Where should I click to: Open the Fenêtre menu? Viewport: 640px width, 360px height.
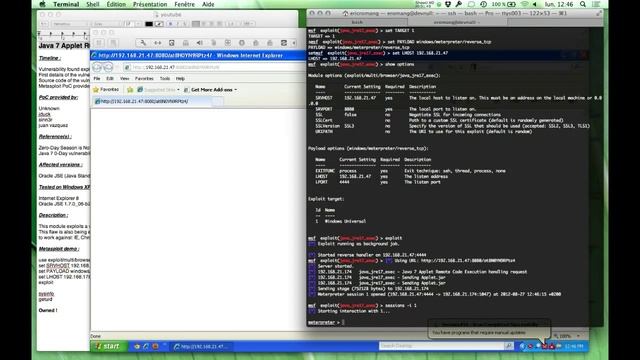click(184, 4)
